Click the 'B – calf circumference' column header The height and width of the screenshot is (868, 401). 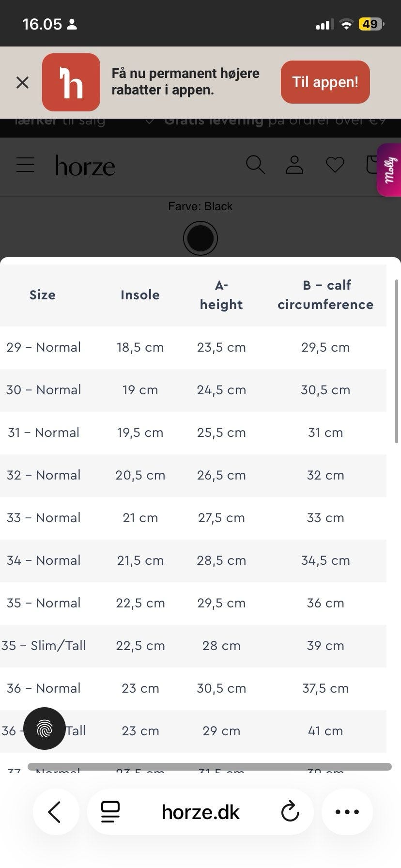pos(325,295)
